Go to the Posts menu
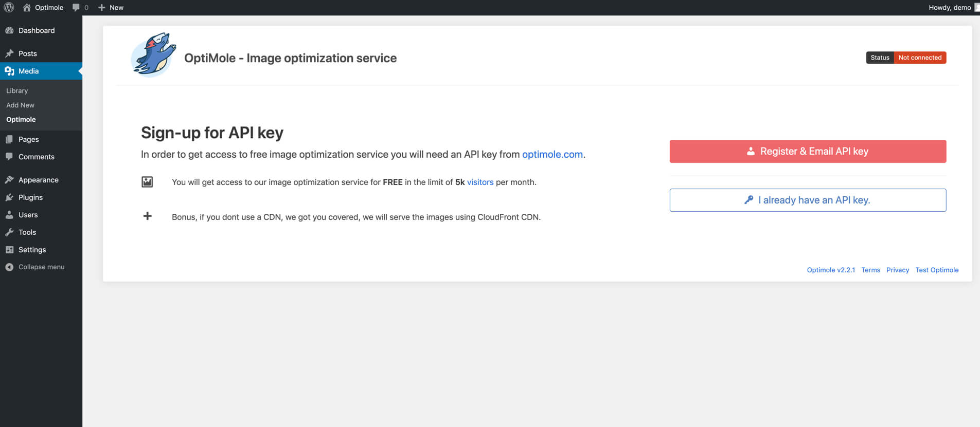Viewport: 980px width, 427px height. (41, 53)
